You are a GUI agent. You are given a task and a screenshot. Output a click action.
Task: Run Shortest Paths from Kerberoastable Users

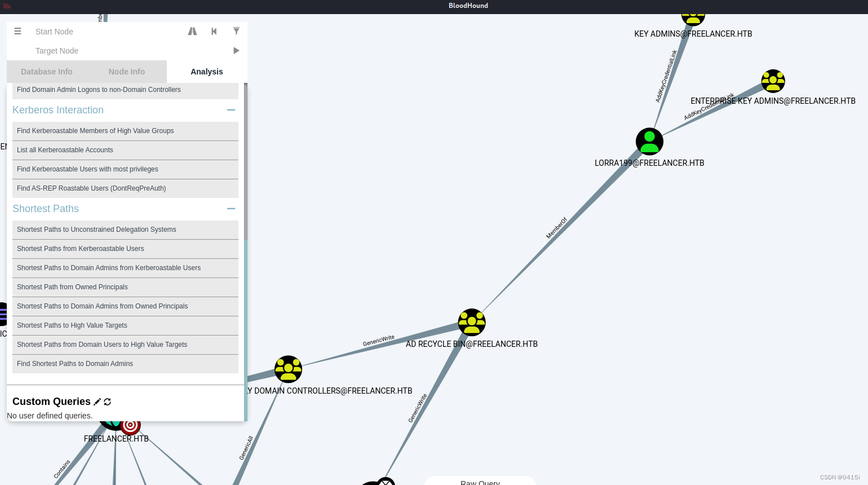[x=125, y=249]
